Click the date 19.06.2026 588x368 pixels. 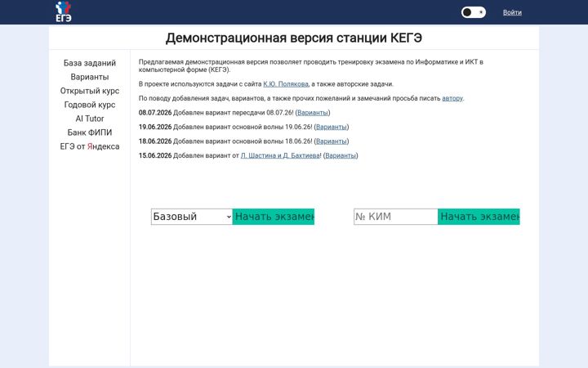point(155,127)
